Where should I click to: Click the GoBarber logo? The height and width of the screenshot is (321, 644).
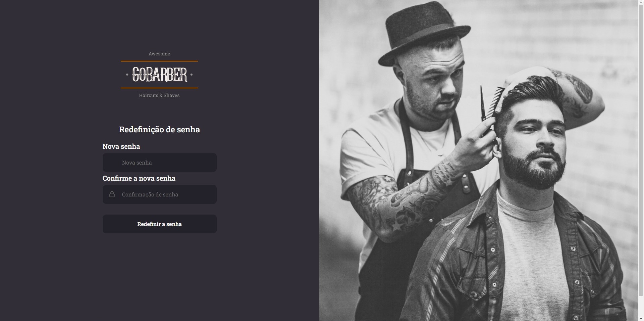(159, 75)
